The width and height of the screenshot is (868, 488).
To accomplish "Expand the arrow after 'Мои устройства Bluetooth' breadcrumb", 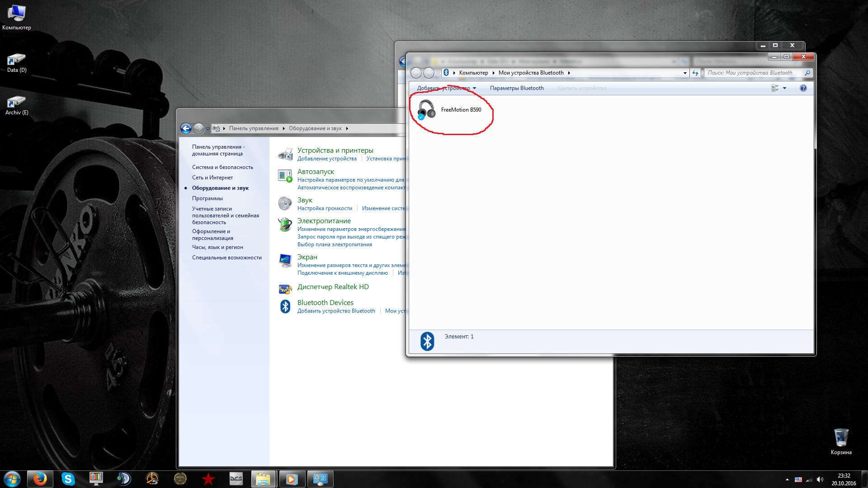I will click(569, 73).
